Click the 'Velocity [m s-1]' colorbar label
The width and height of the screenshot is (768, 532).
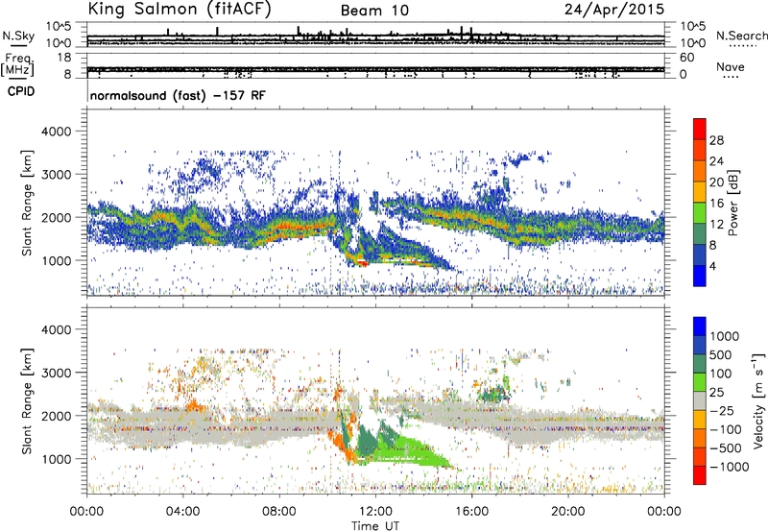pos(758,400)
